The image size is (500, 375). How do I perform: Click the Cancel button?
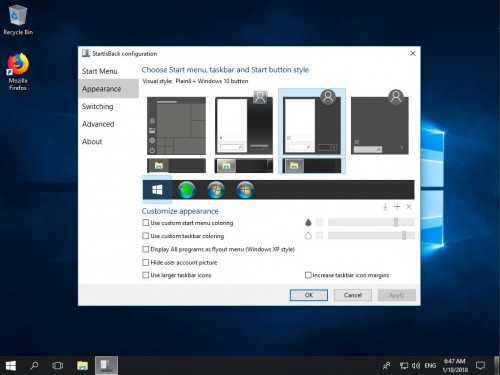pyautogui.click(x=353, y=295)
